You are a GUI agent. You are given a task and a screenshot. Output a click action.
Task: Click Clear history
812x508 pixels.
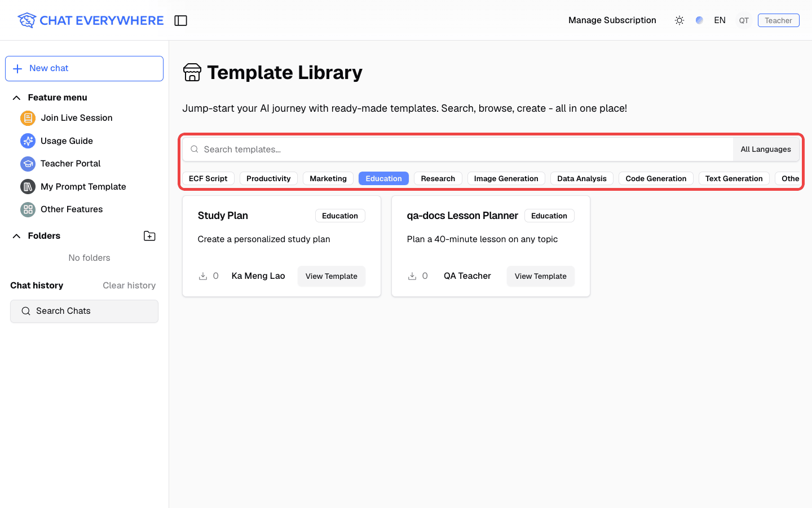(129, 286)
